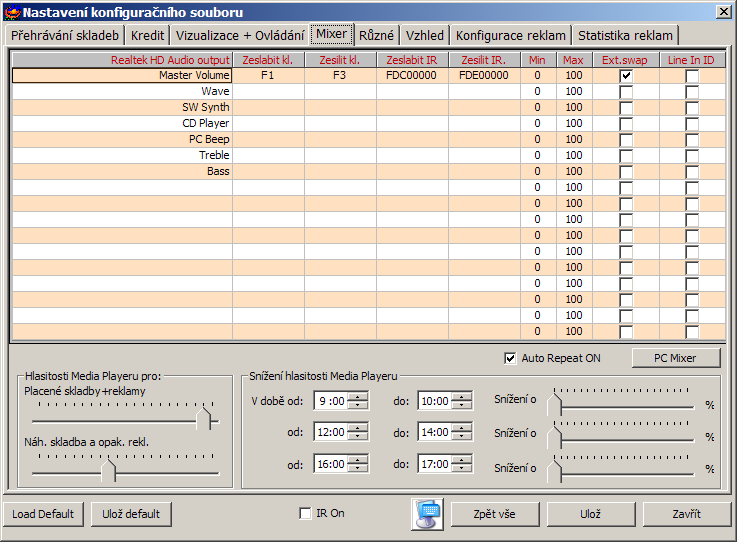
Task: Select the PC Beep row label
Action: coord(122,139)
